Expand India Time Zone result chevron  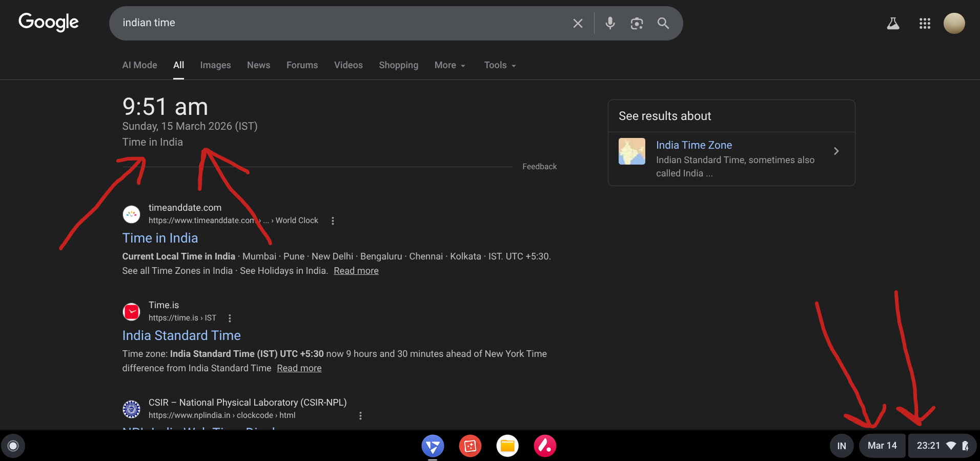836,151
